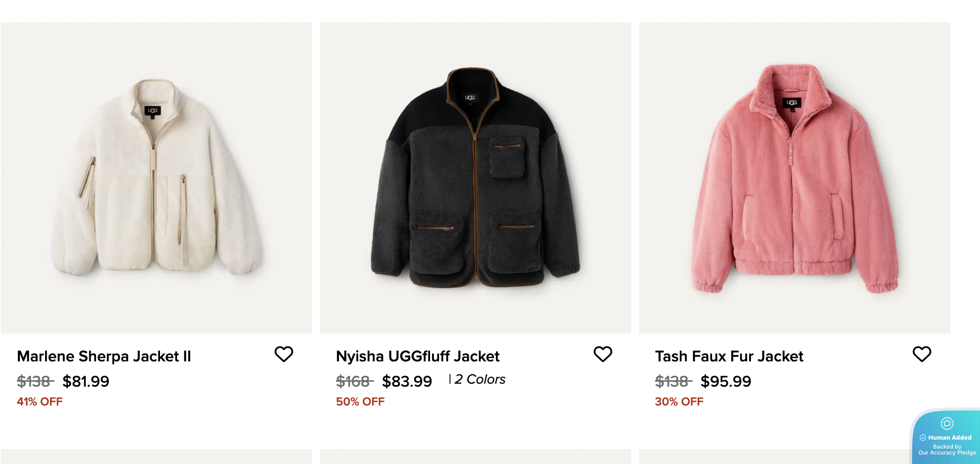
Task: Click the Backed by Our Accuracy Pledge text
Action: 947,450
